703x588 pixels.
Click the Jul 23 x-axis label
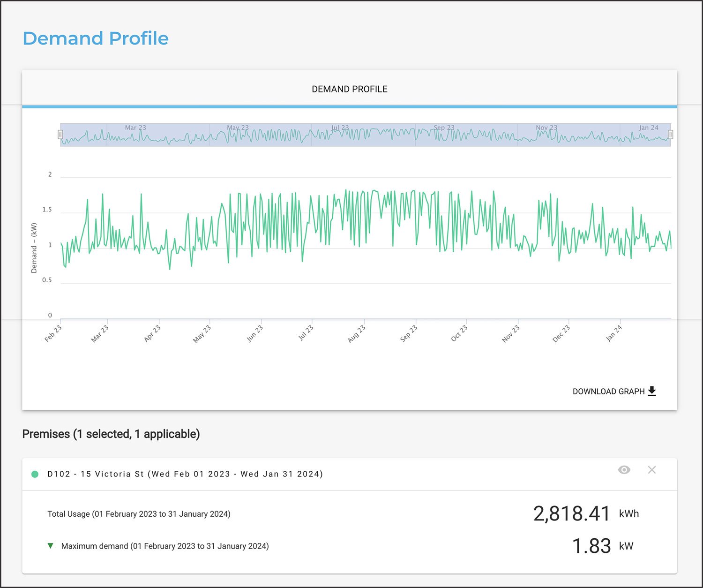tap(306, 333)
